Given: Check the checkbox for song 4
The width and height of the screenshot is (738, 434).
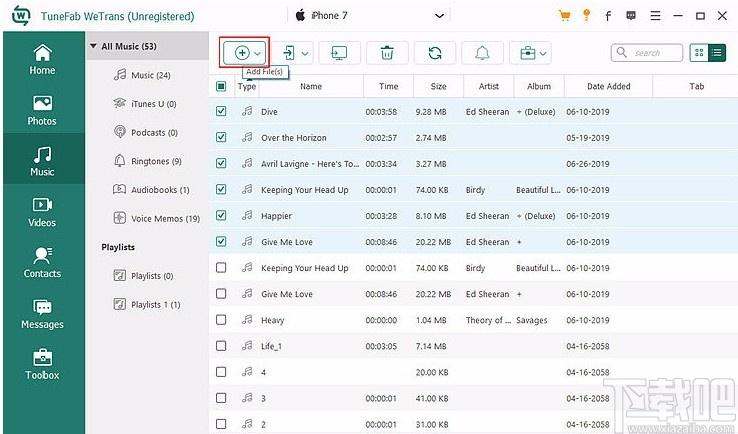Looking at the screenshot, I should (x=221, y=372).
